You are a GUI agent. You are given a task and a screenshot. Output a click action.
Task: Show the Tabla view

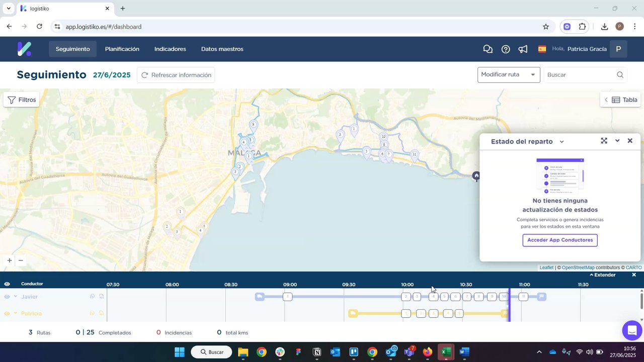click(x=620, y=100)
